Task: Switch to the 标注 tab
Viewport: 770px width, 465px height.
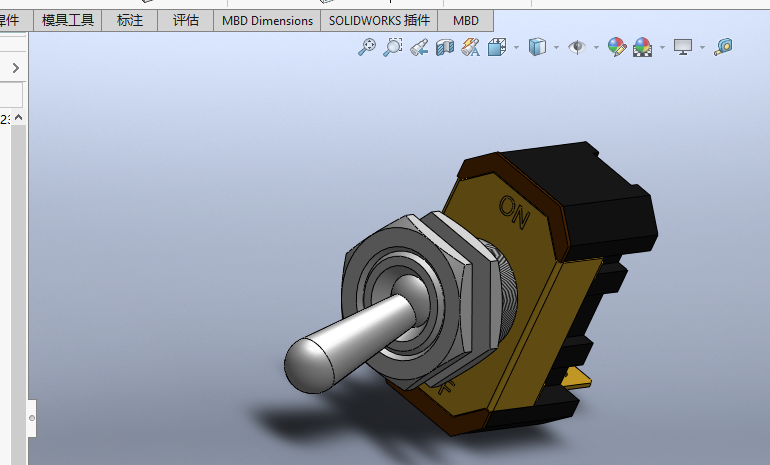Action: pyautogui.click(x=130, y=21)
